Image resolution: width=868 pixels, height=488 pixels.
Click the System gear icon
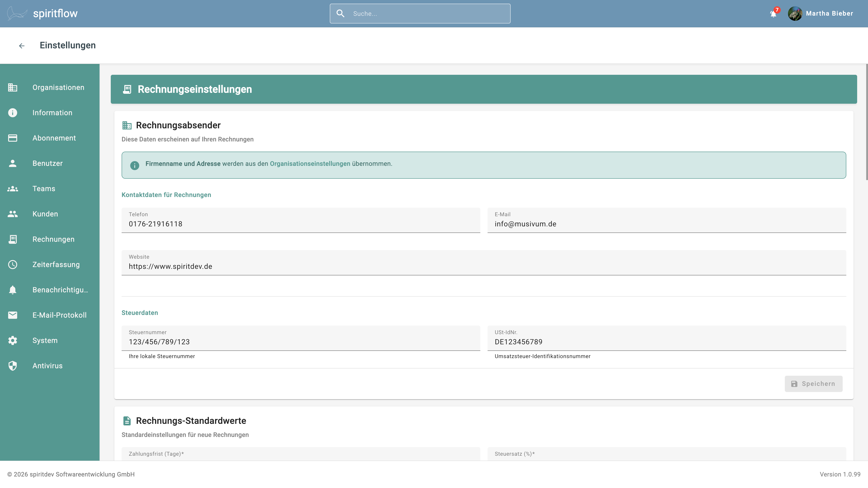point(12,340)
